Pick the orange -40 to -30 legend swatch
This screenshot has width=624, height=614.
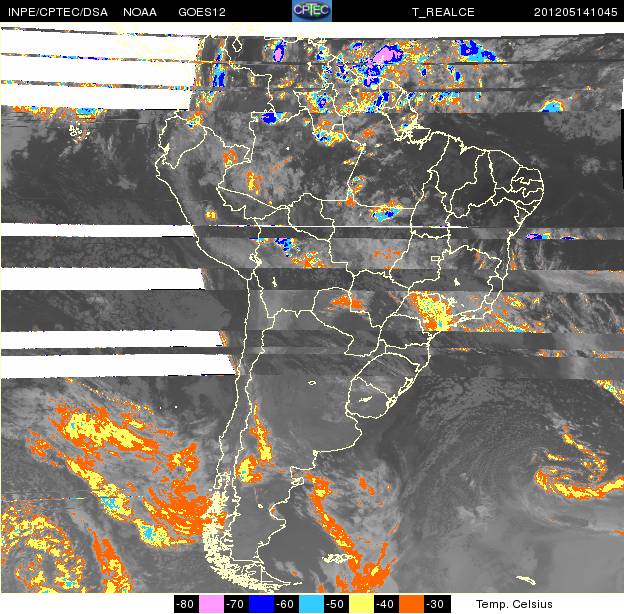point(411,604)
